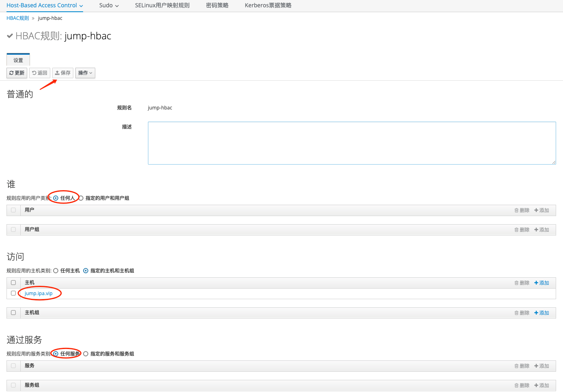Image resolution: width=563 pixels, height=392 pixels.
Task: Select the 任何主机 radio option
Action: click(56, 271)
